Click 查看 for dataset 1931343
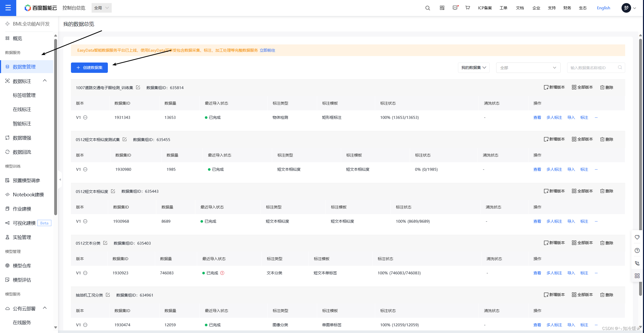This screenshot has height=333, width=644. [x=537, y=118]
